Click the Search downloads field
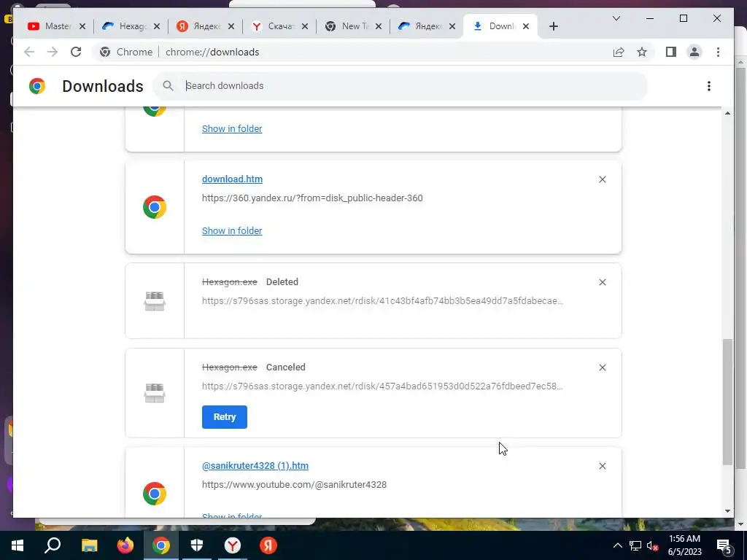The width and height of the screenshot is (747, 560). pos(400,86)
